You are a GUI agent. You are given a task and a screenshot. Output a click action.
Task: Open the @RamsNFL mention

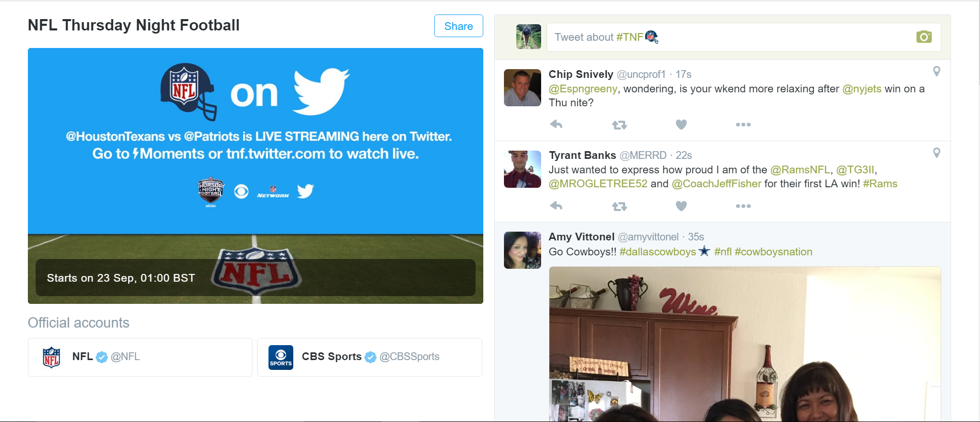800,170
